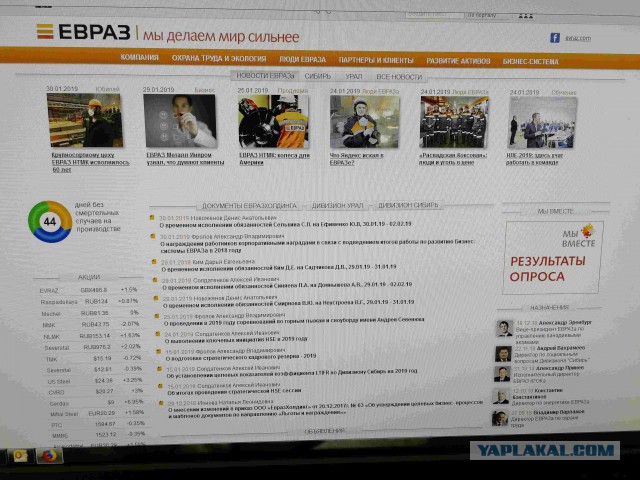Open the ключевых инициатив HSE 2019 document
This screenshot has height=480, width=640.
click(236, 340)
